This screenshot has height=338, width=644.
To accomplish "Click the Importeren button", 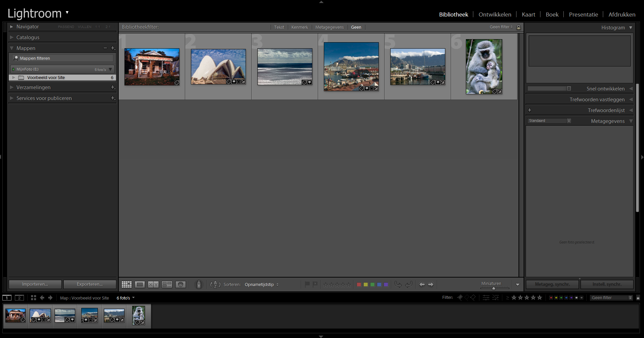I will click(x=35, y=284).
